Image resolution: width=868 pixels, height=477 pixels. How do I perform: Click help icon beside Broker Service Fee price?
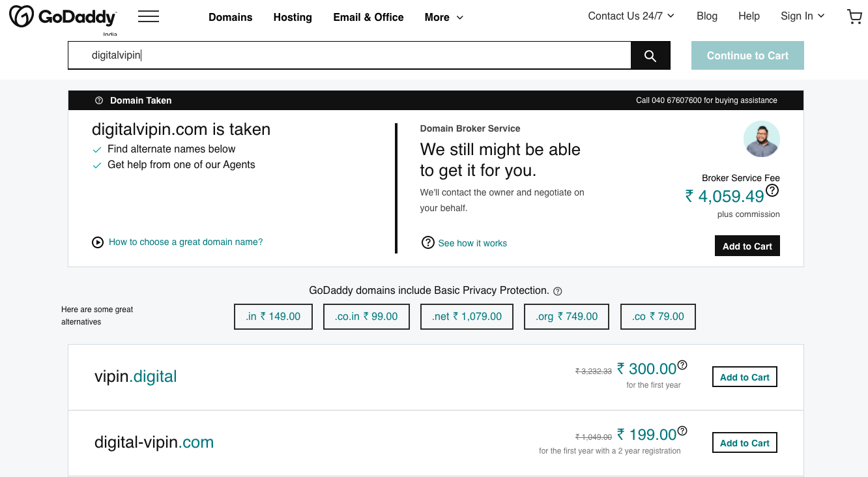tap(772, 190)
